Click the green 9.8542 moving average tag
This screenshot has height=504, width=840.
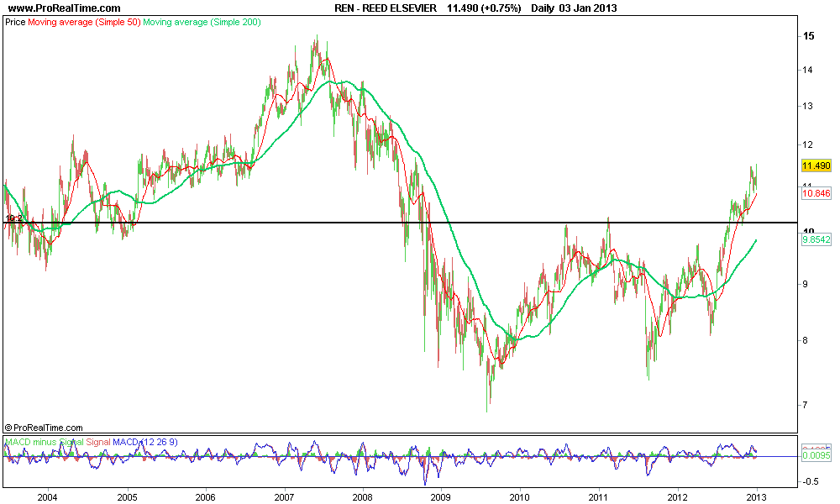(816, 239)
